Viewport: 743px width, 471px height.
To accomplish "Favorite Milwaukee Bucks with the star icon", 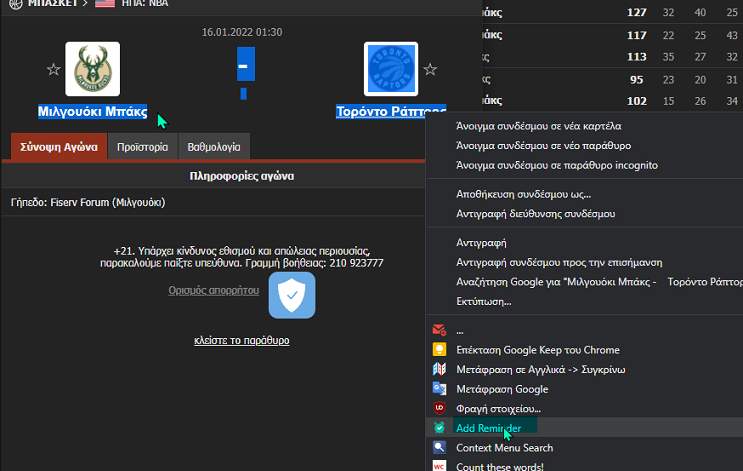I will pos(54,70).
